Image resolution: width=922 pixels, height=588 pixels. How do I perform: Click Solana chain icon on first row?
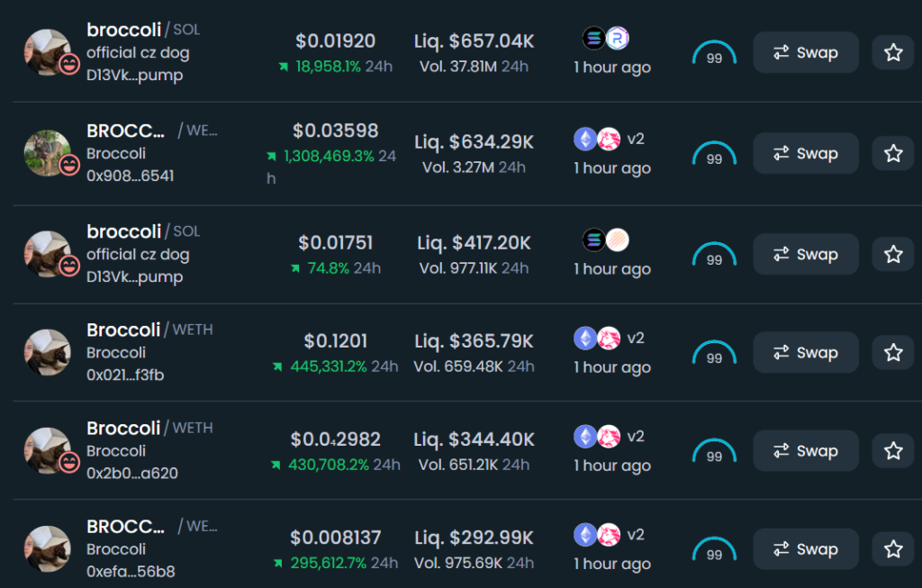click(594, 38)
